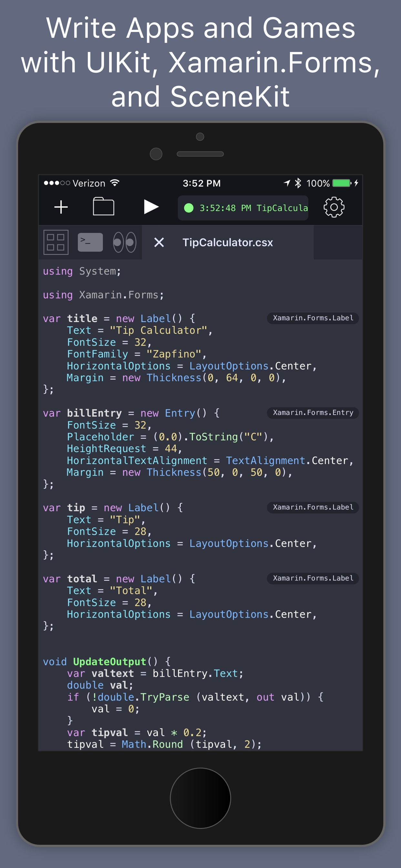
Task: Click the line 'using System;'
Action: (x=82, y=271)
